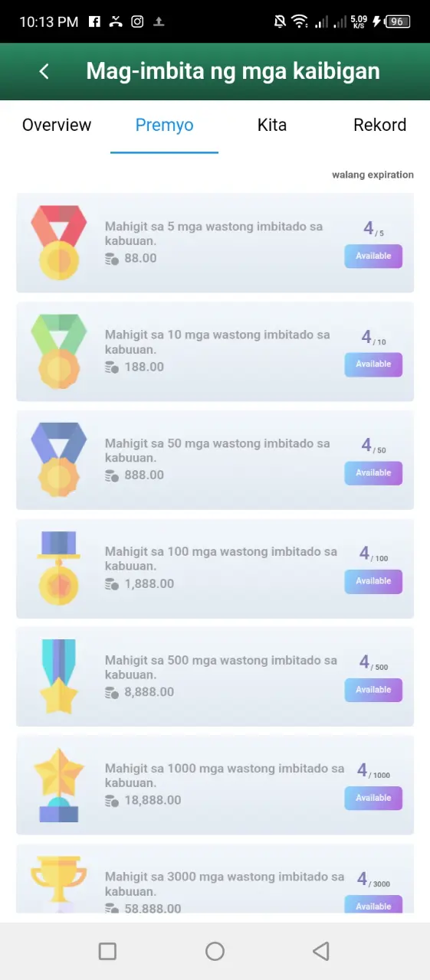
Task: Tap the top-hat medal for 100 invites
Action: click(59, 567)
